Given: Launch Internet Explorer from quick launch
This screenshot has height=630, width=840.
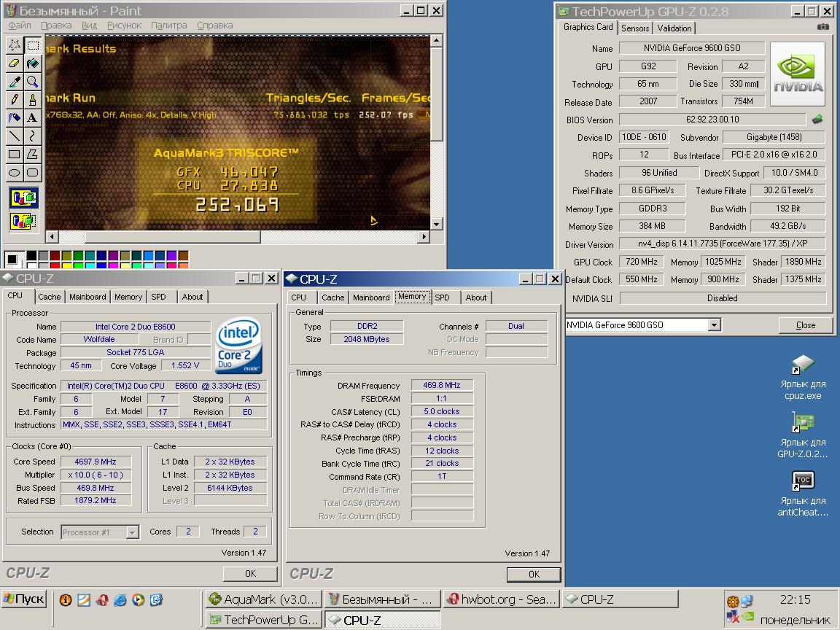Looking at the screenshot, I should (x=120, y=600).
